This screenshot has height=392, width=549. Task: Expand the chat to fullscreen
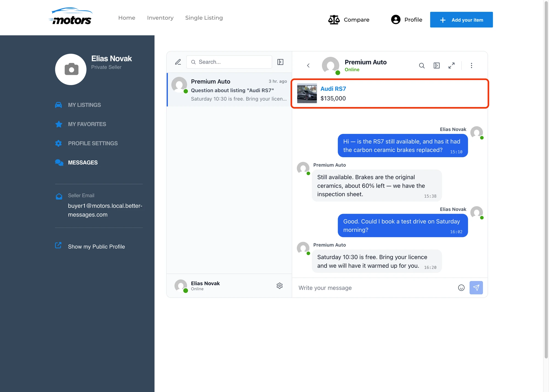point(452,66)
